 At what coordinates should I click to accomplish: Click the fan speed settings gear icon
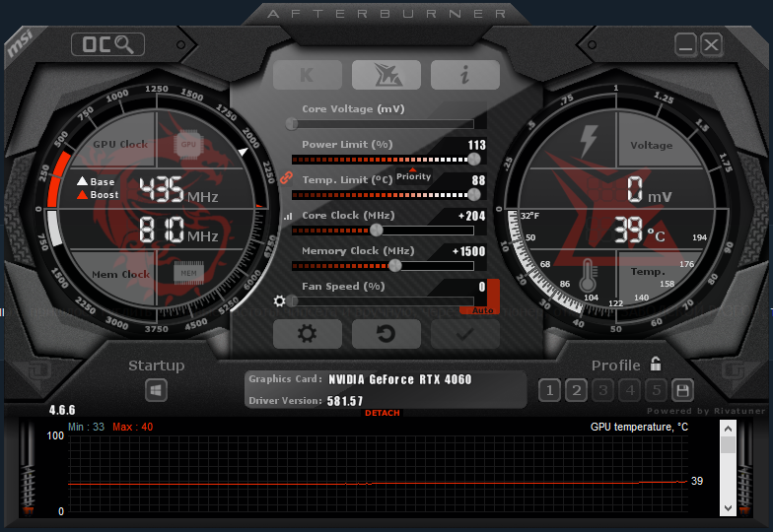279,300
